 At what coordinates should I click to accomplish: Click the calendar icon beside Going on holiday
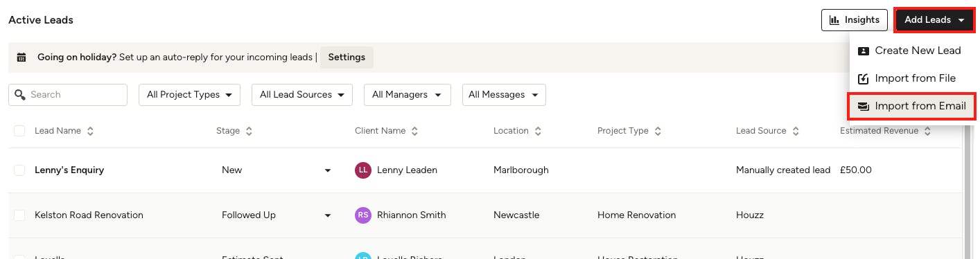(21, 57)
